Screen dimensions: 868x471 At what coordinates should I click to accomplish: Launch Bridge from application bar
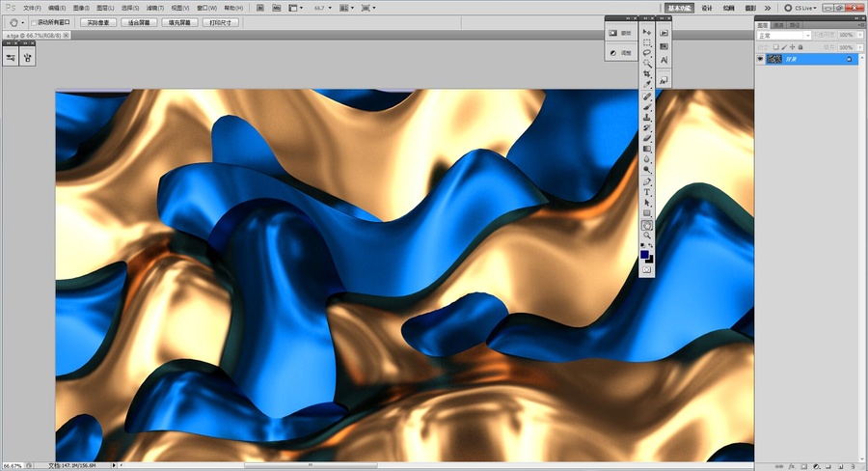(260, 8)
